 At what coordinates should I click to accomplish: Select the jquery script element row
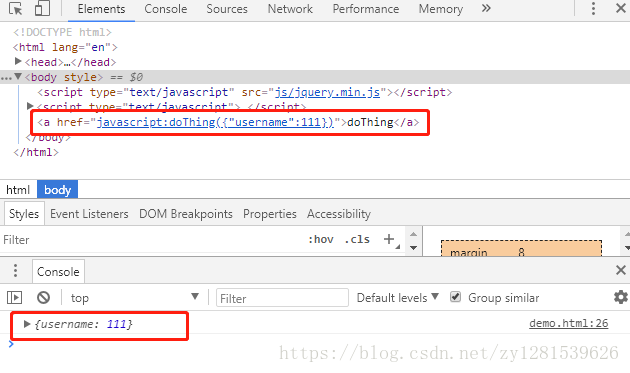pyautogui.click(x=245, y=92)
